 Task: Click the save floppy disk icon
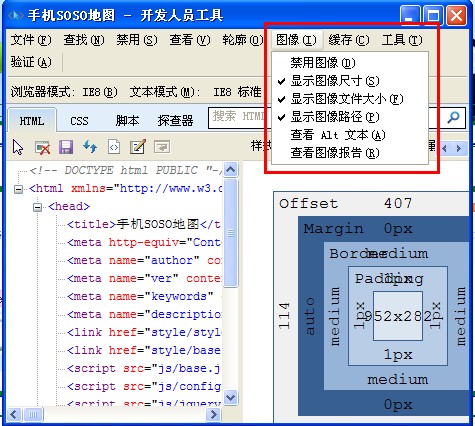pos(66,147)
